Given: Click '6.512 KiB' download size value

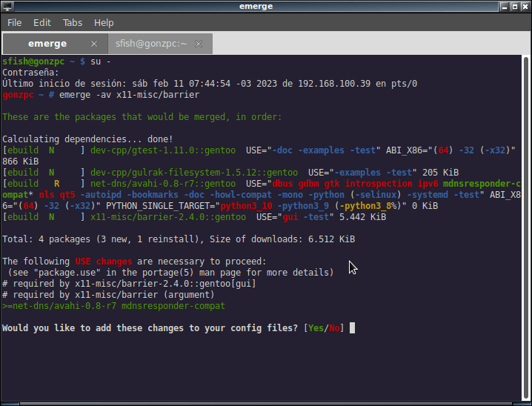Looking at the screenshot, I should [331, 239].
